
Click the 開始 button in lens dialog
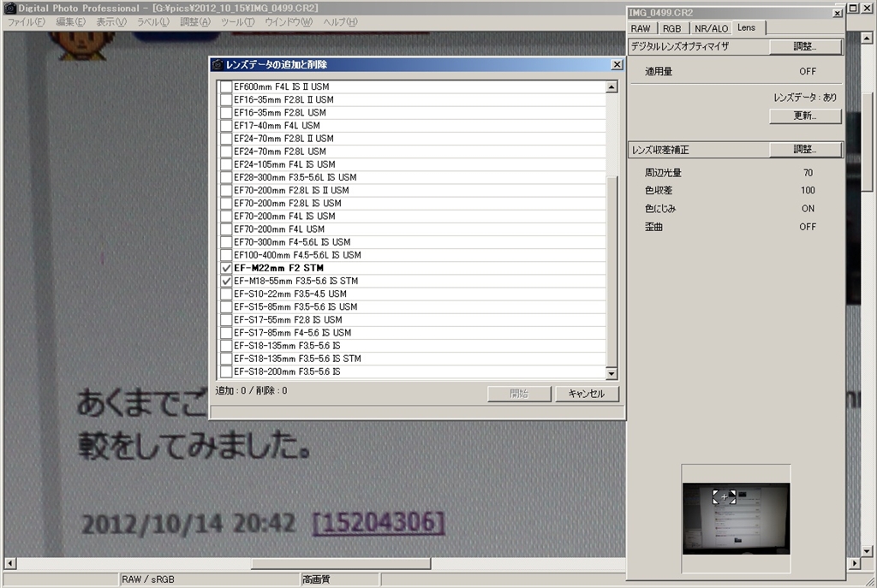(x=519, y=394)
